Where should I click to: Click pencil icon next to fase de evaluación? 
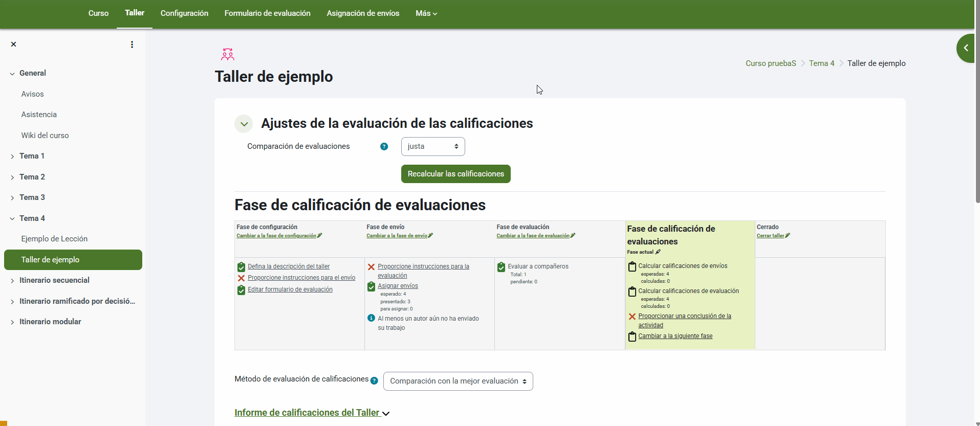pyautogui.click(x=573, y=236)
